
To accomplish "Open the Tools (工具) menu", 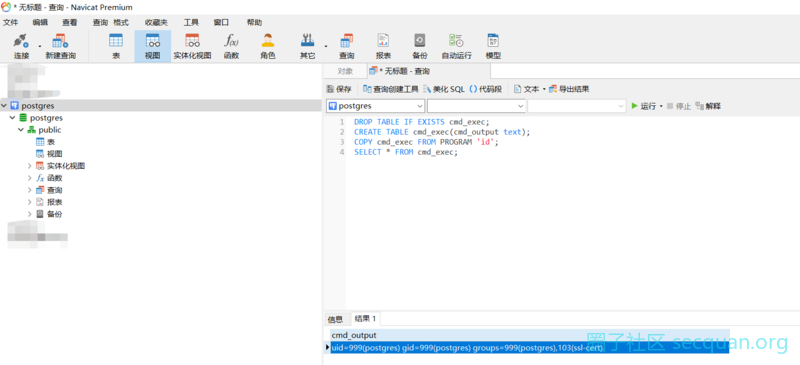I will [191, 22].
